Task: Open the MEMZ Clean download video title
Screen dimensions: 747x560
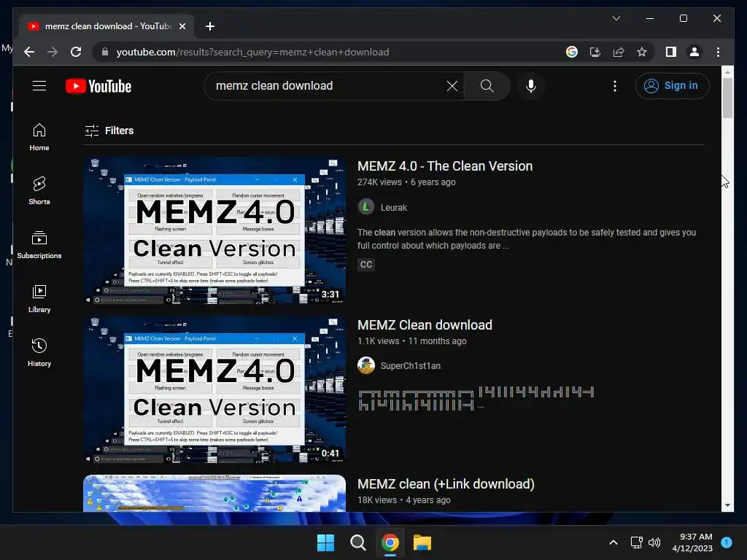Action: (x=425, y=325)
